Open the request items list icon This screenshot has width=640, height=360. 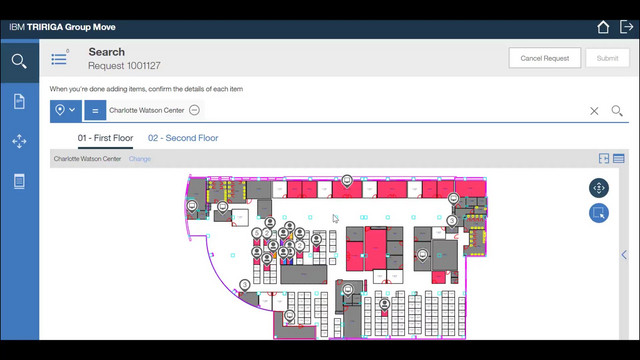[x=60, y=58]
